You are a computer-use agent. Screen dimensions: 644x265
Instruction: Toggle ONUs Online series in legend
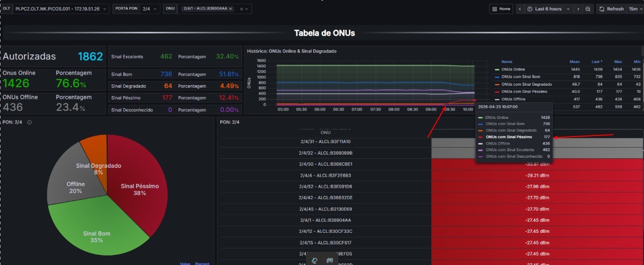pyautogui.click(x=513, y=69)
